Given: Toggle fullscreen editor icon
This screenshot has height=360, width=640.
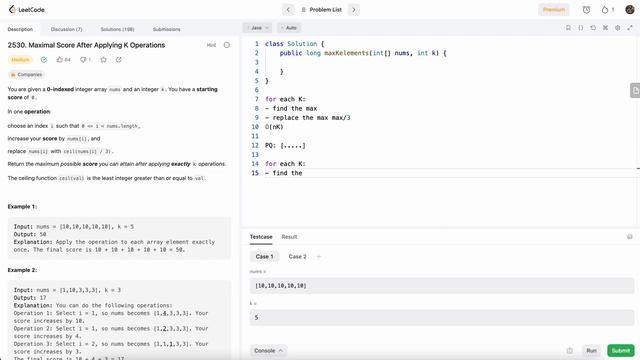Looking at the screenshot, I should 630,28.
